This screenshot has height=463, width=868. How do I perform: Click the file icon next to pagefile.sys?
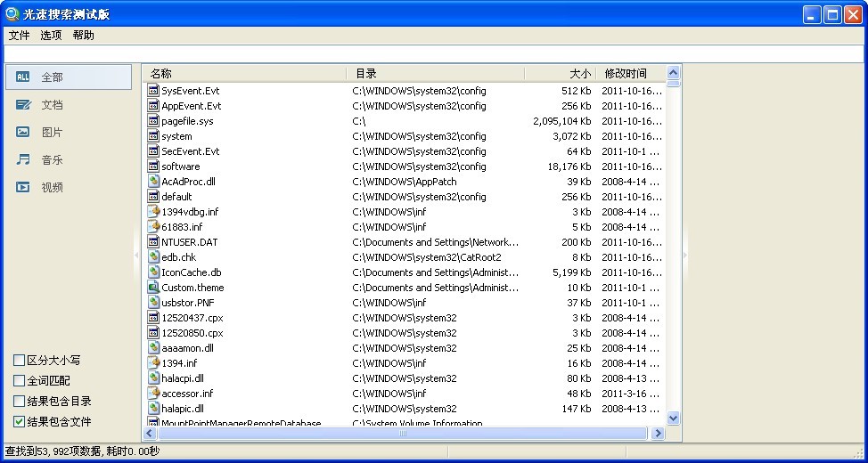pos(153,121)
